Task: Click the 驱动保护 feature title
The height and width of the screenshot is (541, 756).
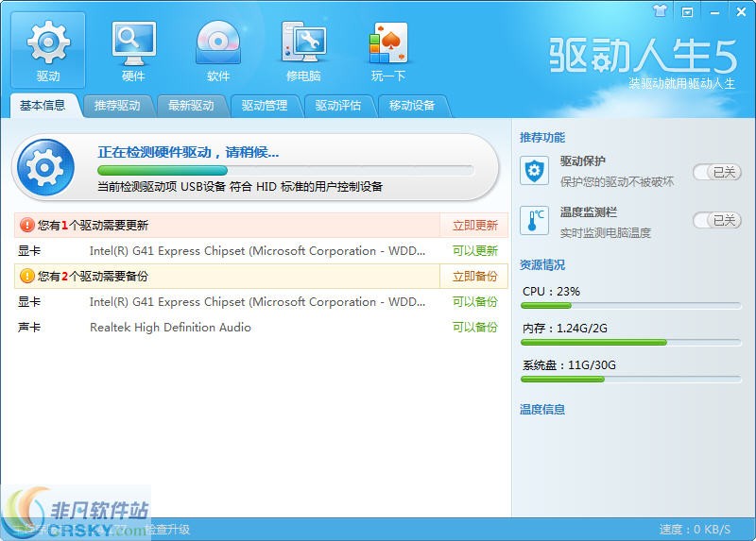Action: tap(582, 161)
